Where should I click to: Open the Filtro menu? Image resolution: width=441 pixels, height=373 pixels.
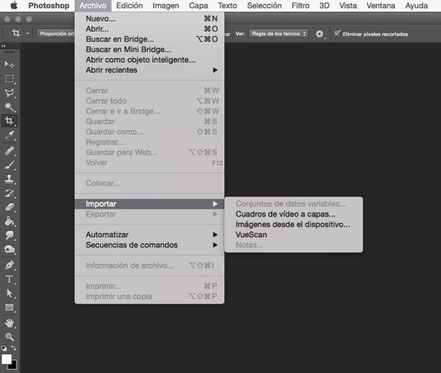point(300,6)
